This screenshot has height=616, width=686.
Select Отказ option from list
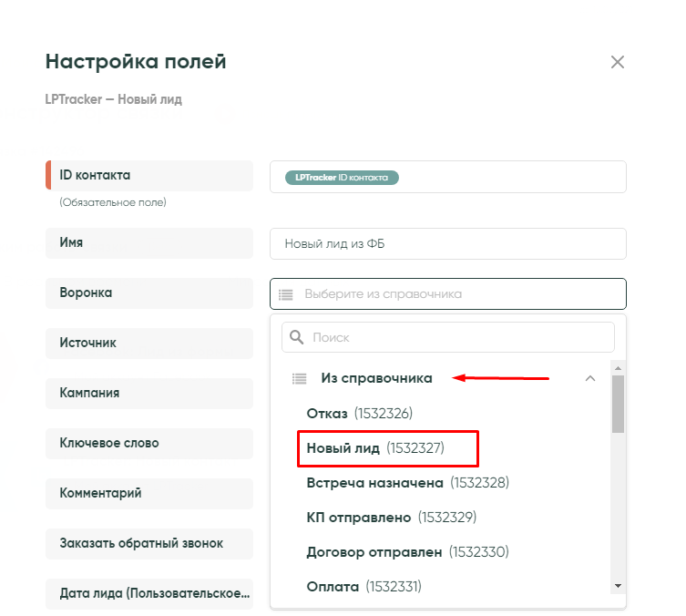359,414
